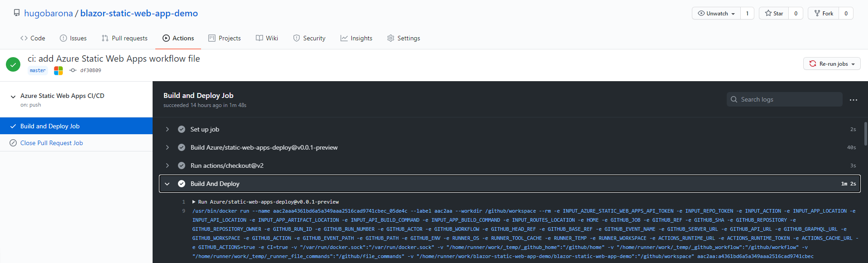
Task: Collapse the Azure Static Web Apps CI/CD workflow
Action: click(13, 97)
